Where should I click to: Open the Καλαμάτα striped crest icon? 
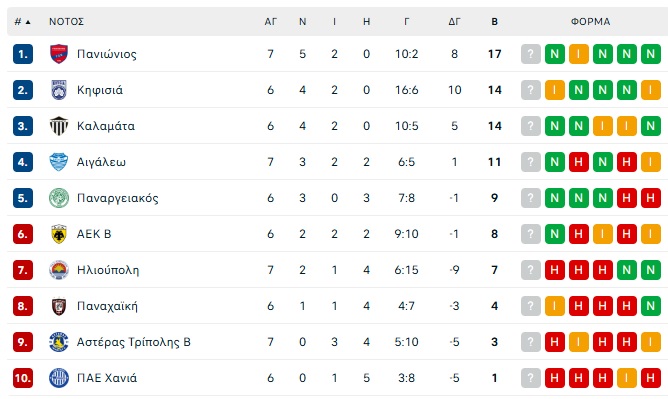coord(59,126)
